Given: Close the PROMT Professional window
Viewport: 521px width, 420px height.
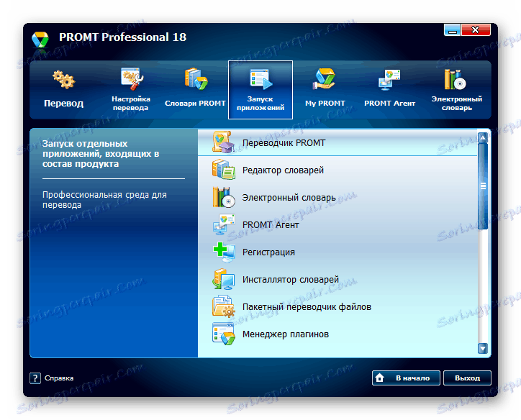Looking at the screenshot, I should [x=476, y=30].
